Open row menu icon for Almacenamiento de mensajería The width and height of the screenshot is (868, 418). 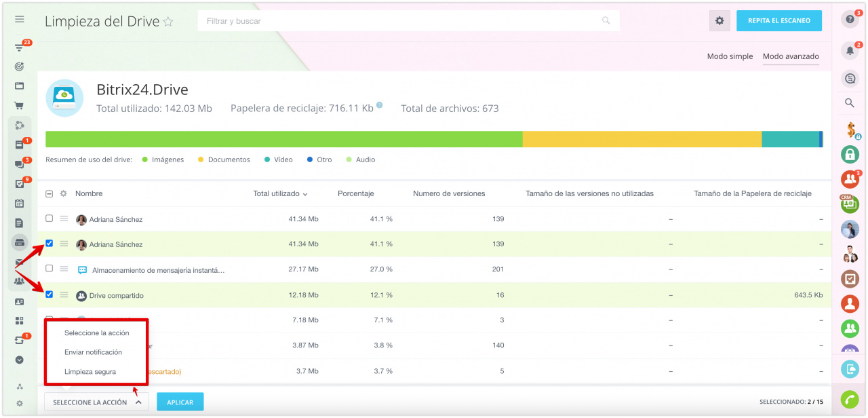coord(64,269)
